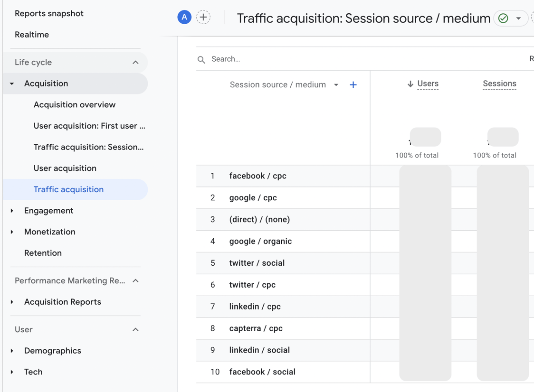Click the sort arrow beside Users

point(410,84)
